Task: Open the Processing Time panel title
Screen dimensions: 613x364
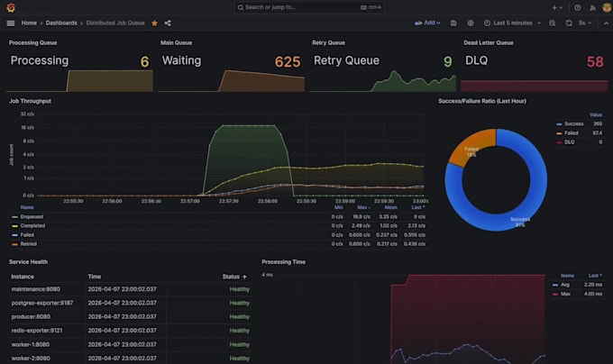Action: click(x=283, y=261)
